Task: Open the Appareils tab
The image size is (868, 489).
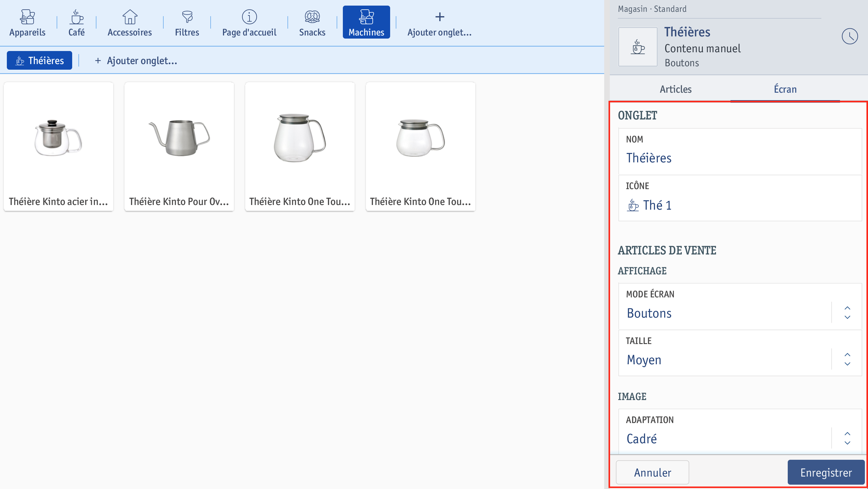Action: pyautogui.click(x=27, y=23)
